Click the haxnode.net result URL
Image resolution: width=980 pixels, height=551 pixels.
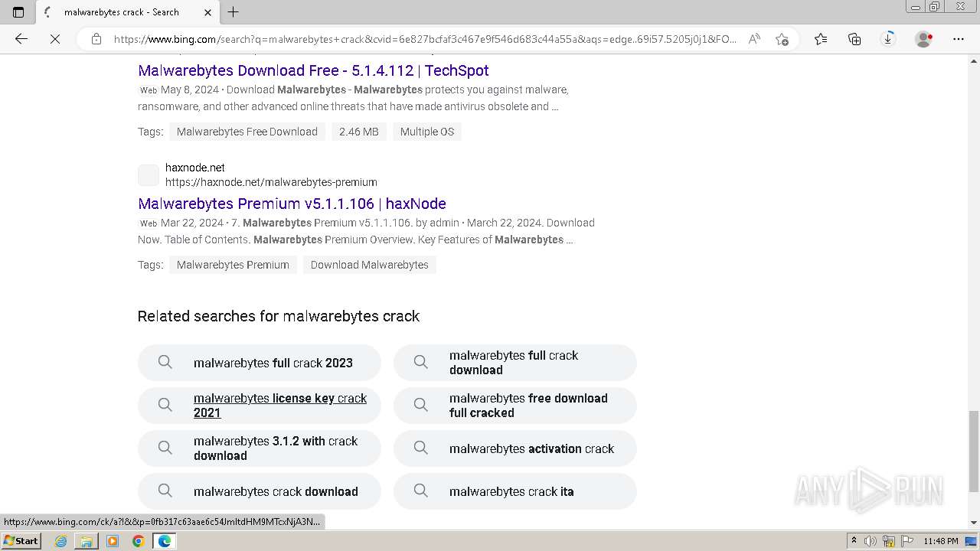point(271,182)
